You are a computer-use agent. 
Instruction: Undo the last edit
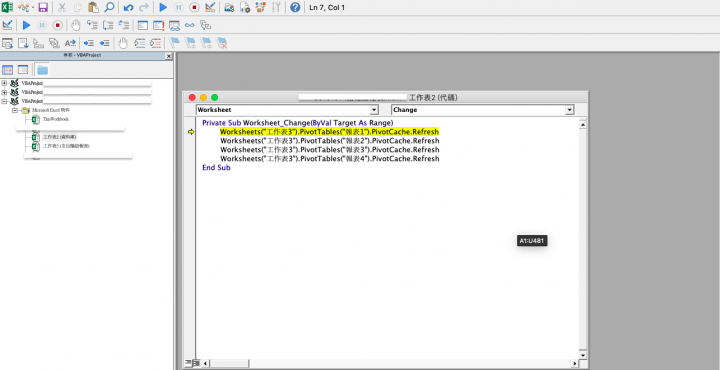[x=129, y=7]
